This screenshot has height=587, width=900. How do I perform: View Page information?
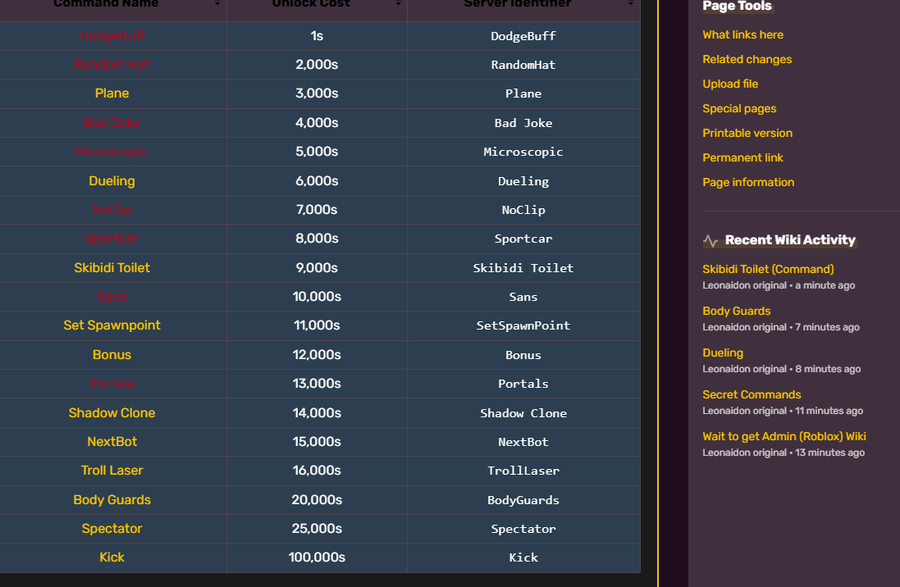pos(748,182)
